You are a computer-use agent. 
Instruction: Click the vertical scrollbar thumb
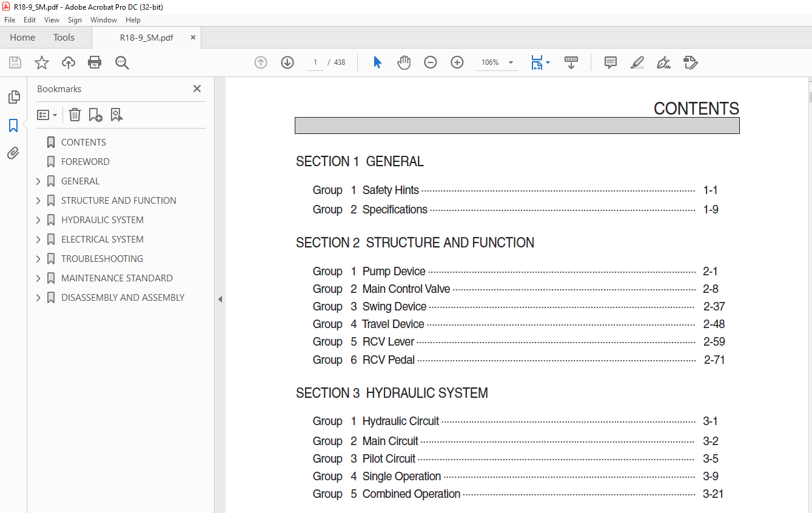click(x=810, y=97)
